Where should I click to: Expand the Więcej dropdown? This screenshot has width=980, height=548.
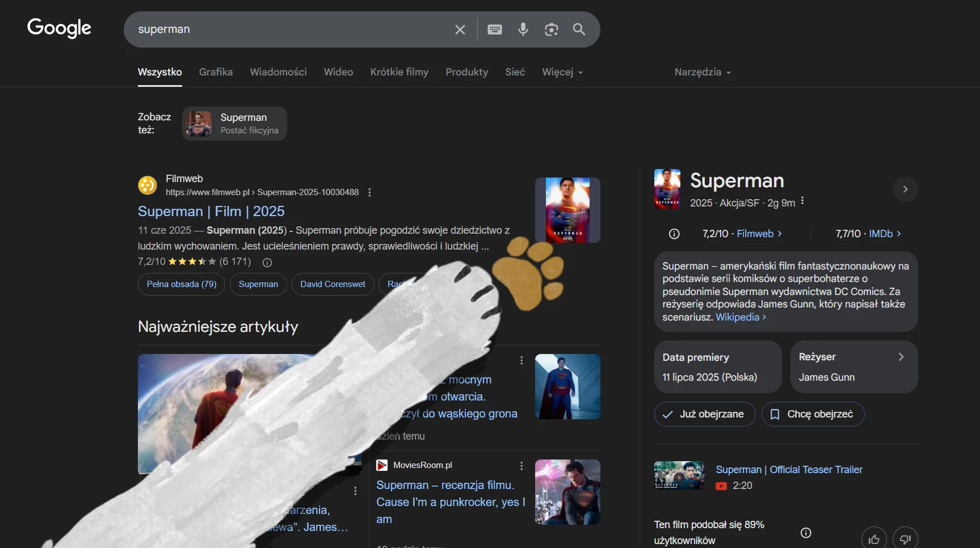pyautogui.click(x=562, y=72)
